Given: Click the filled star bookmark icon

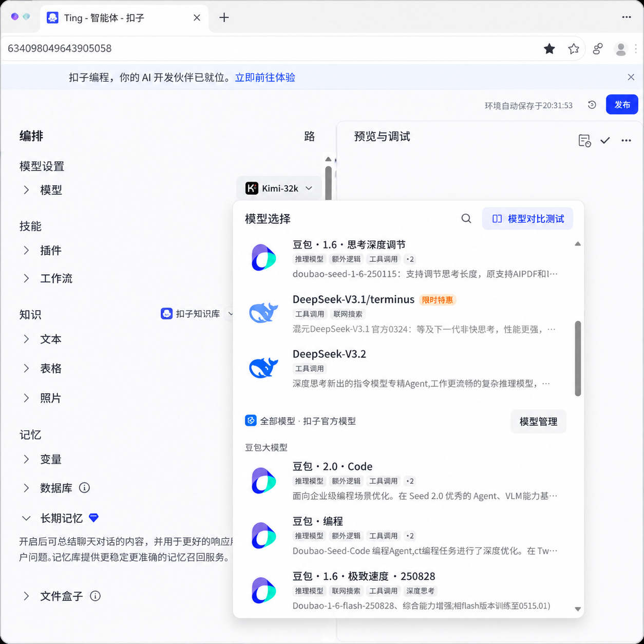Looking at the screenshot, I should pos(550,49).
